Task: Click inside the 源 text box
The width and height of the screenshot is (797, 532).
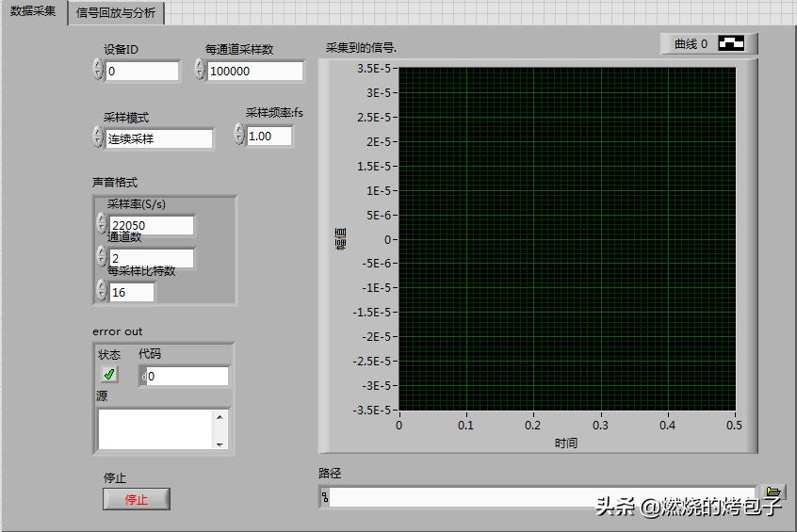Action: pos(155,430)
